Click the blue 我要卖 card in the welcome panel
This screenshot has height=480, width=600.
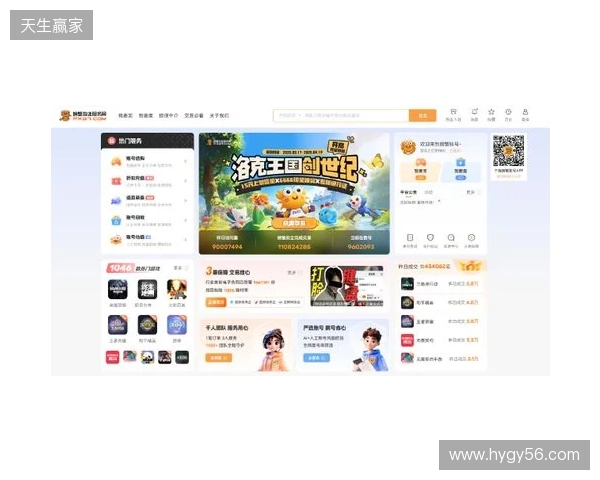point(461,171)
